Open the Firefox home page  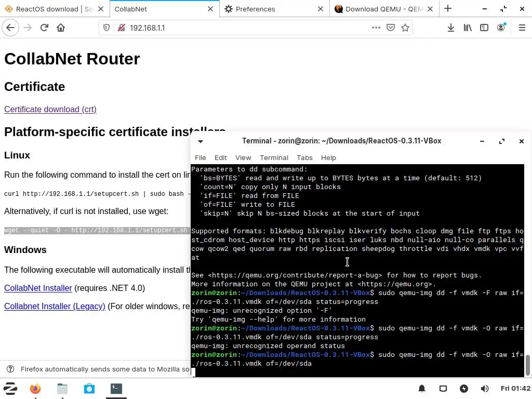coord(61,28)
